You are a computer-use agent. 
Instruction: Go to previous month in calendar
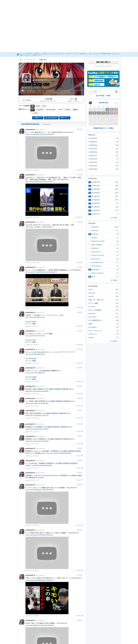click(90, 103)
